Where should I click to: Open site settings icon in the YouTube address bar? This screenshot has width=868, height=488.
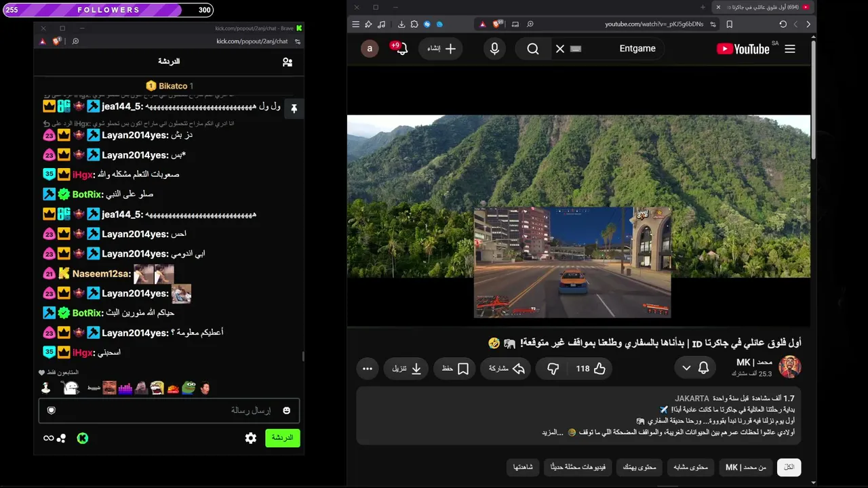[x=713, y=24]
